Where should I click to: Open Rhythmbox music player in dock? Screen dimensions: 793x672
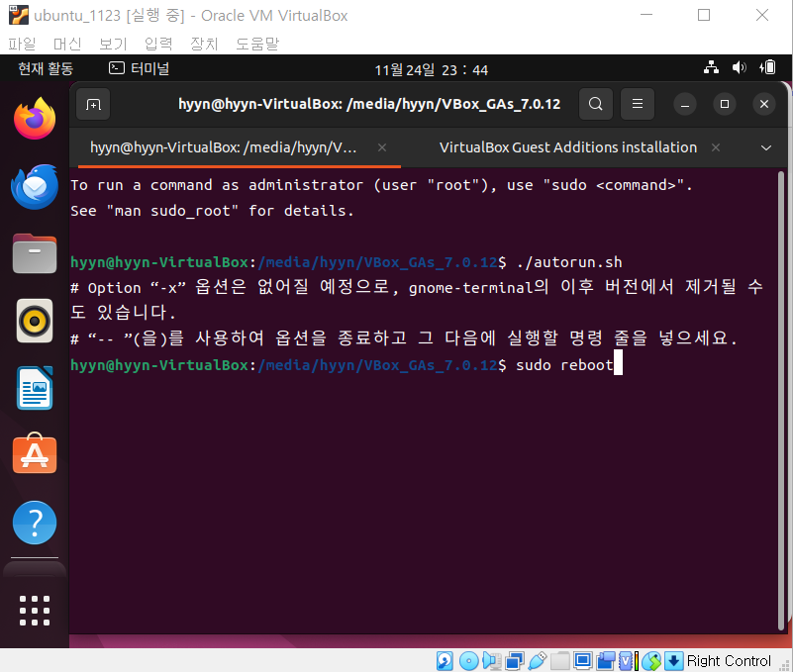[x=35, y=321]
